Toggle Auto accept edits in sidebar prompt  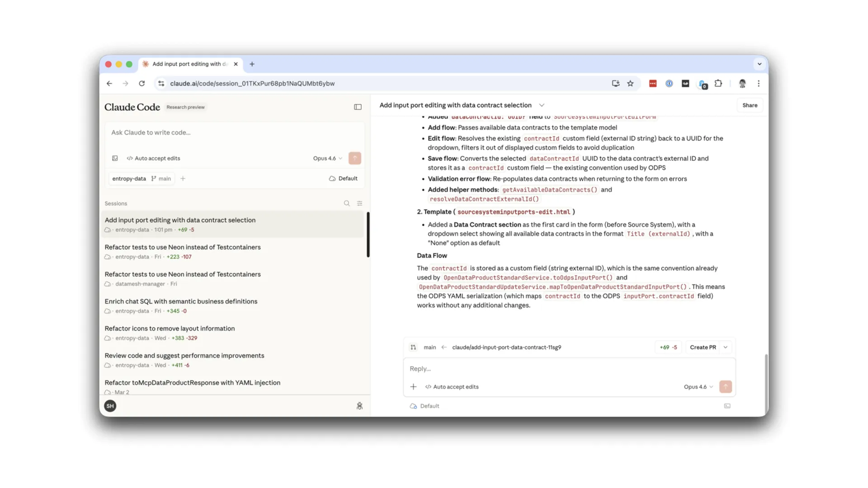[153, 158]
